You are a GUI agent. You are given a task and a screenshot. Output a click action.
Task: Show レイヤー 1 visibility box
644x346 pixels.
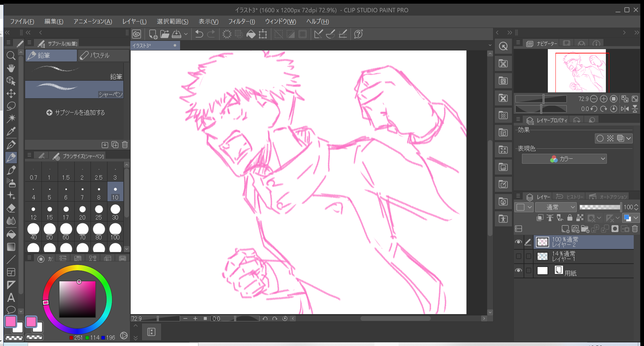coord(518,256)
